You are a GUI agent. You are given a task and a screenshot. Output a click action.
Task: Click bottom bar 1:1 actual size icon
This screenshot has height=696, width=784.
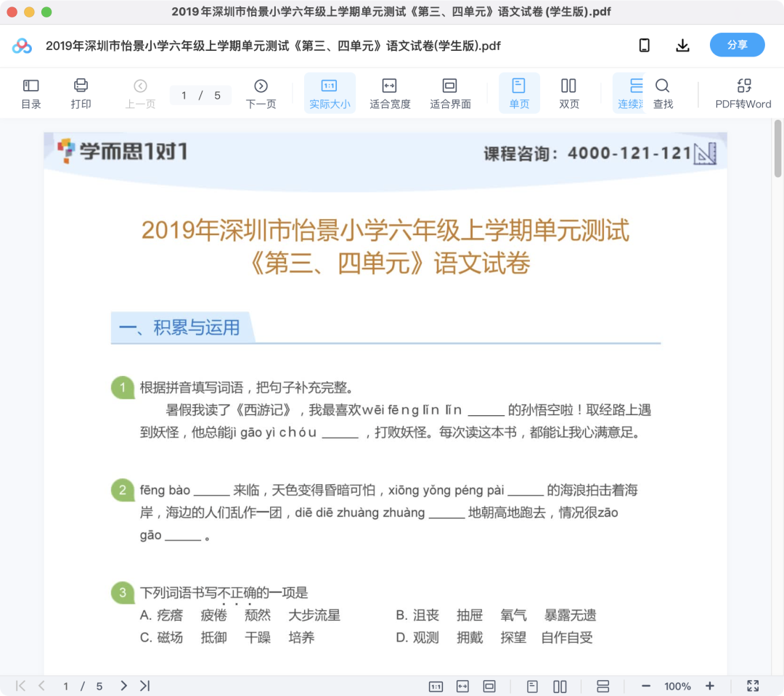coord(436,687)
